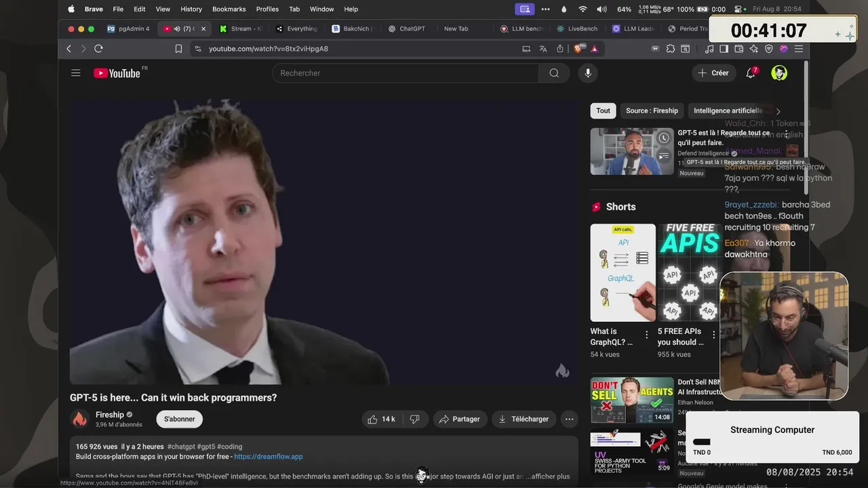The width and height of the screenshot is (868, 488).
Task: Reload the current page
Action: coord(98,49)
